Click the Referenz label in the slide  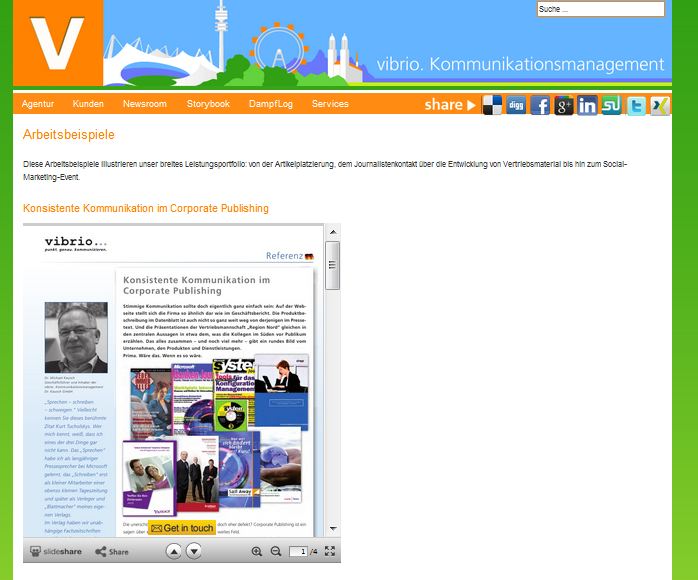pyautogui.click(x=284, y=256)
